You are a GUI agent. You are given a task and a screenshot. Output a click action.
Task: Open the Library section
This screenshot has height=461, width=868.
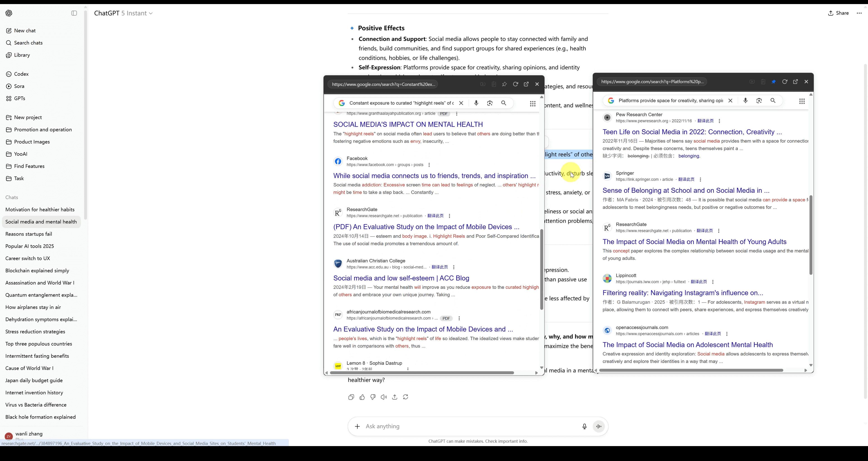[18, 55]
